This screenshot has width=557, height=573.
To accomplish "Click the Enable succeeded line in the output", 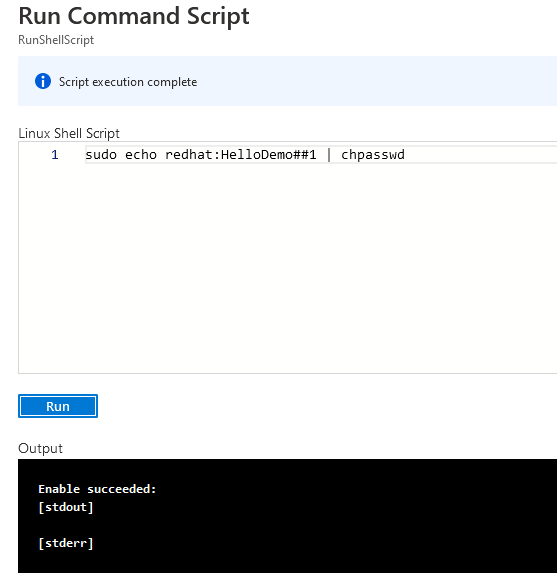I will click(x=97, y=489).
